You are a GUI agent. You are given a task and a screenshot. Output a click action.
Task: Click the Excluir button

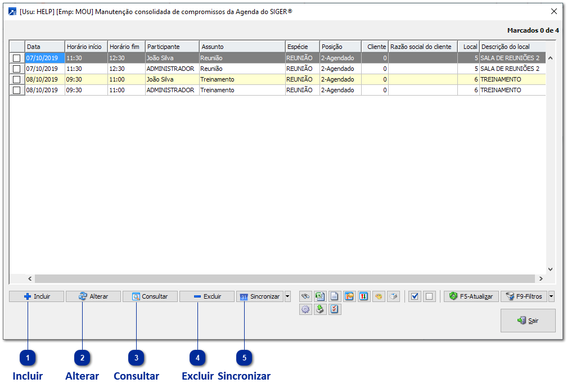coord(207,296)
